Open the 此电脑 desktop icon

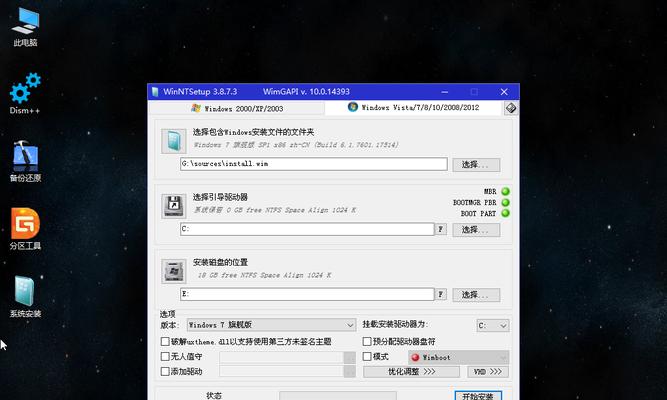click(x=25, y=26)
